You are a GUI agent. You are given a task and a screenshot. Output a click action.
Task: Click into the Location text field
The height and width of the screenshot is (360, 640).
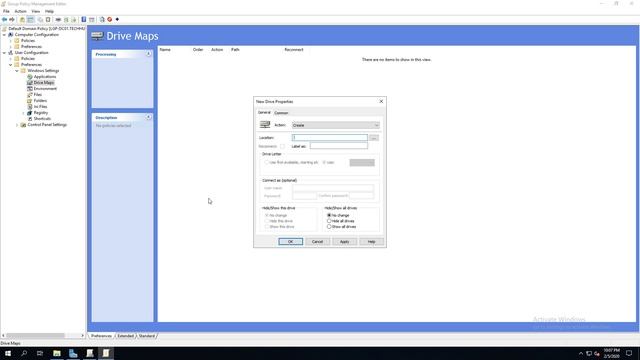(x=330, y=138)
